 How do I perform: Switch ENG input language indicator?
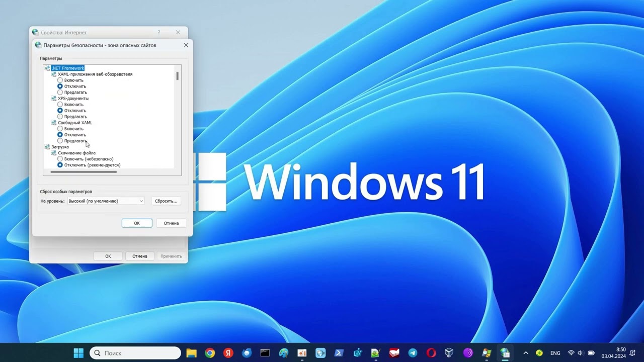[x=555, y=353]
